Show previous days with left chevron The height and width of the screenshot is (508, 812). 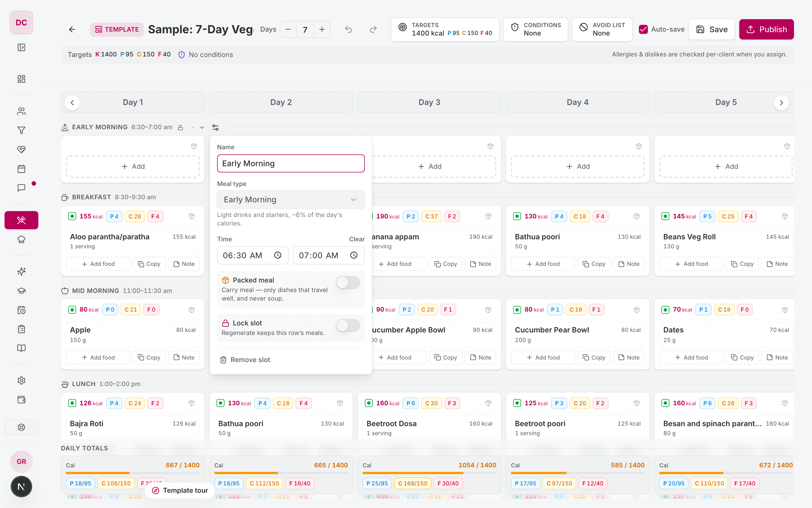coord(72,102)
